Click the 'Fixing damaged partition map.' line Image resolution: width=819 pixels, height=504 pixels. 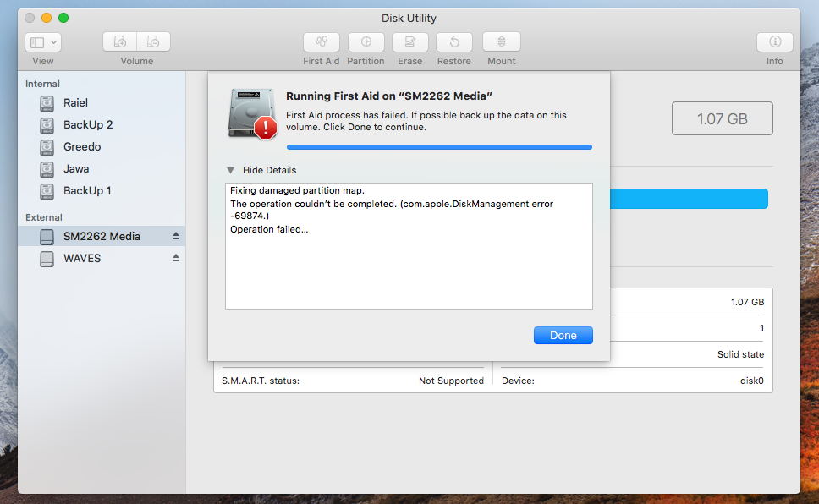click(297, 190)
